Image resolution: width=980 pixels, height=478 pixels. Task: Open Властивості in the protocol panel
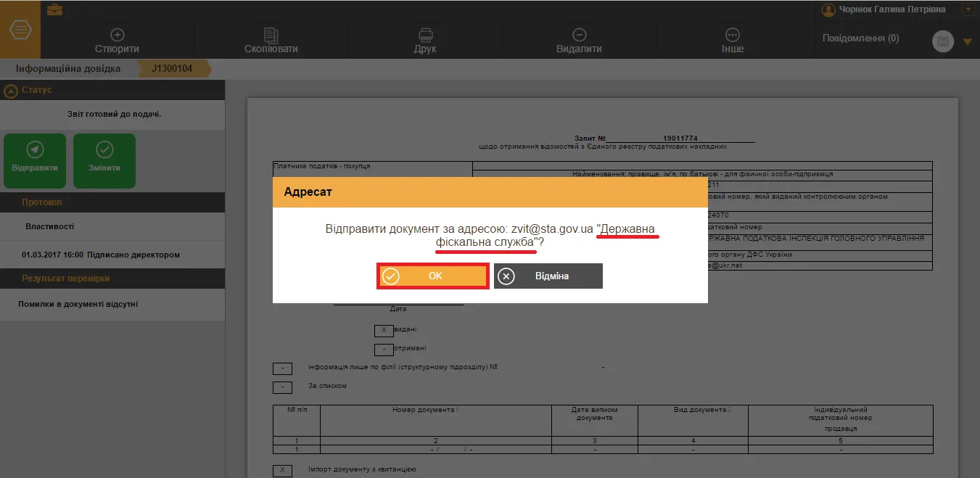coord(50,226)
